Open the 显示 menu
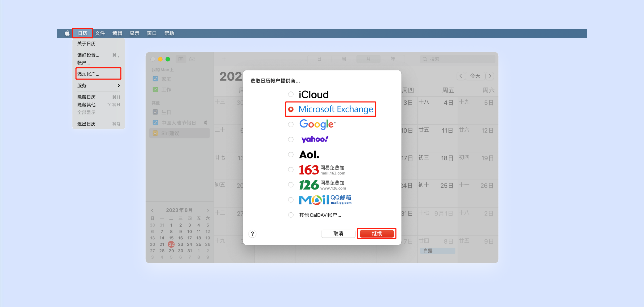Image resolution: width=644 pixels, height=307 pixels. click(134, 33)
